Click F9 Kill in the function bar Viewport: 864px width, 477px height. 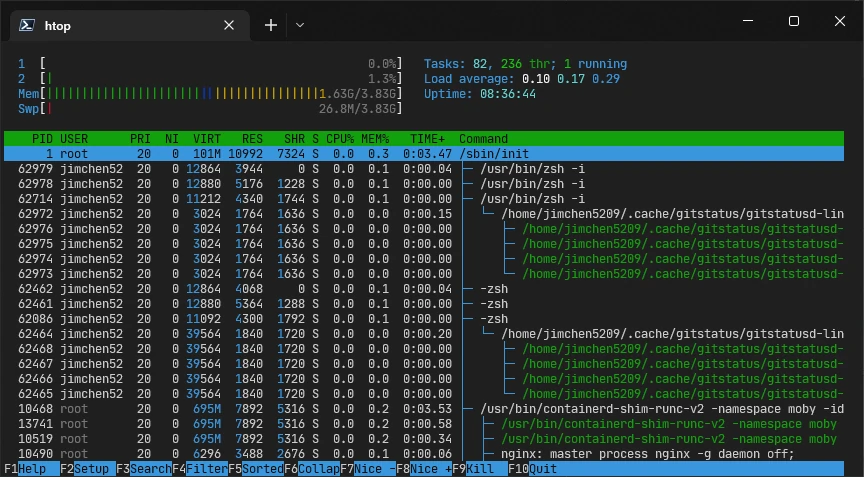[x=486, y=469]
